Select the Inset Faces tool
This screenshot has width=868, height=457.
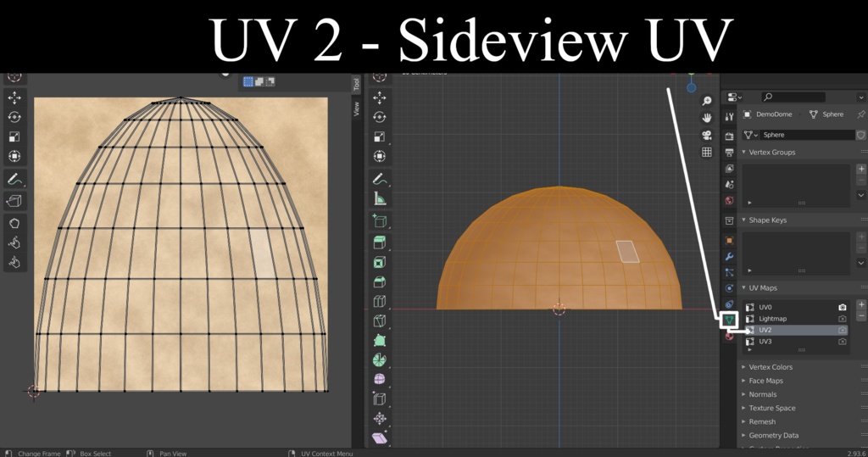point(379,262)
